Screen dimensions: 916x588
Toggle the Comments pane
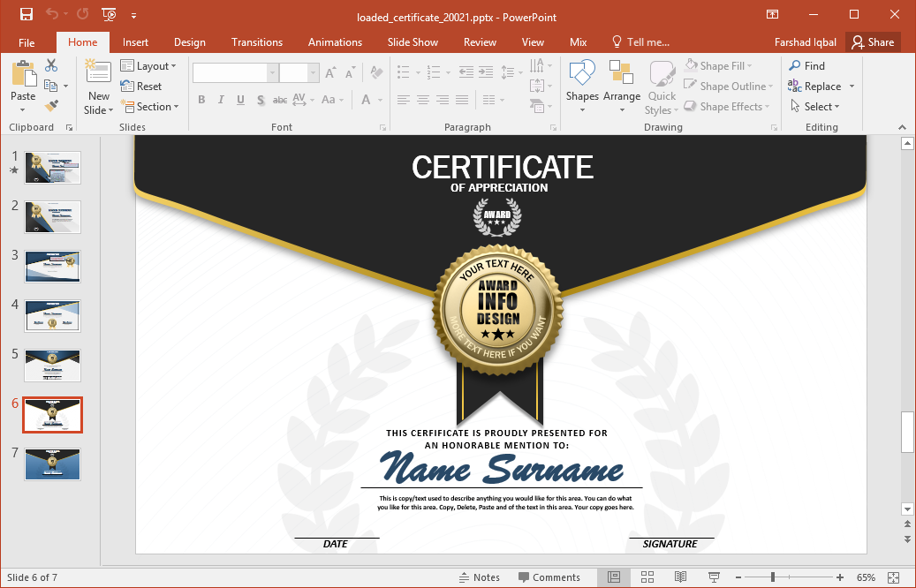(548, 577)
